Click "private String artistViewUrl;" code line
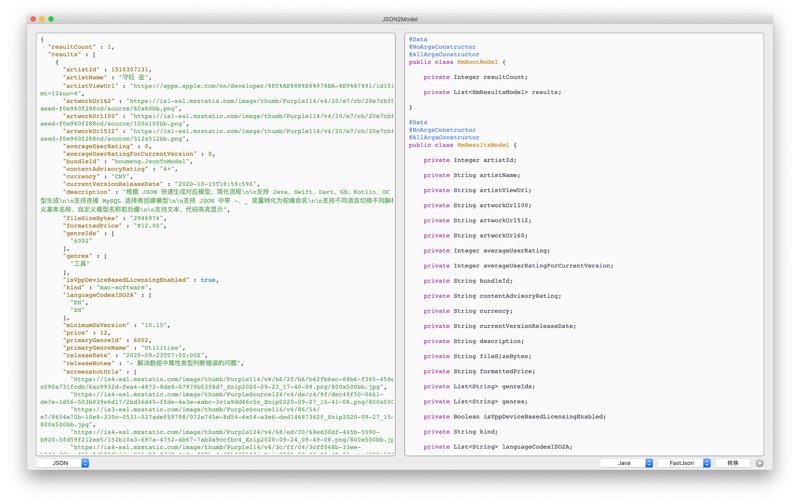Image resolution: width=800 pixels, height=500 pixels. pos(478,190)
